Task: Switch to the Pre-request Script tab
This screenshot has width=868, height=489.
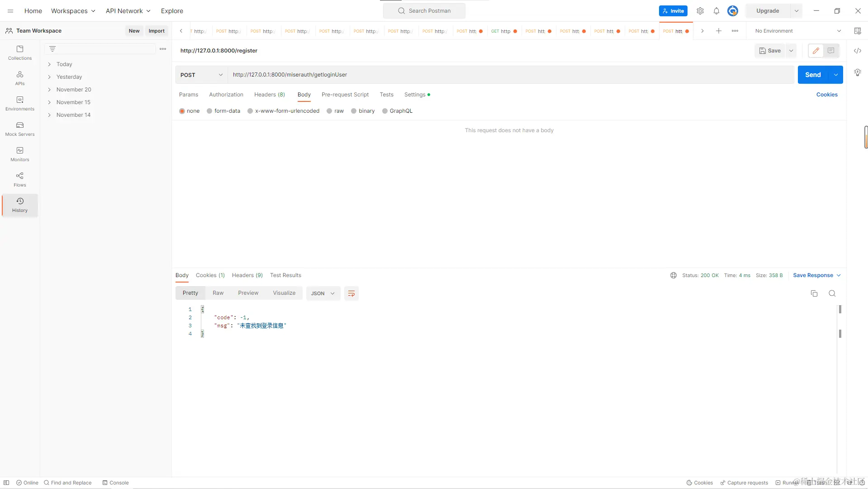Action: (345, 95)
